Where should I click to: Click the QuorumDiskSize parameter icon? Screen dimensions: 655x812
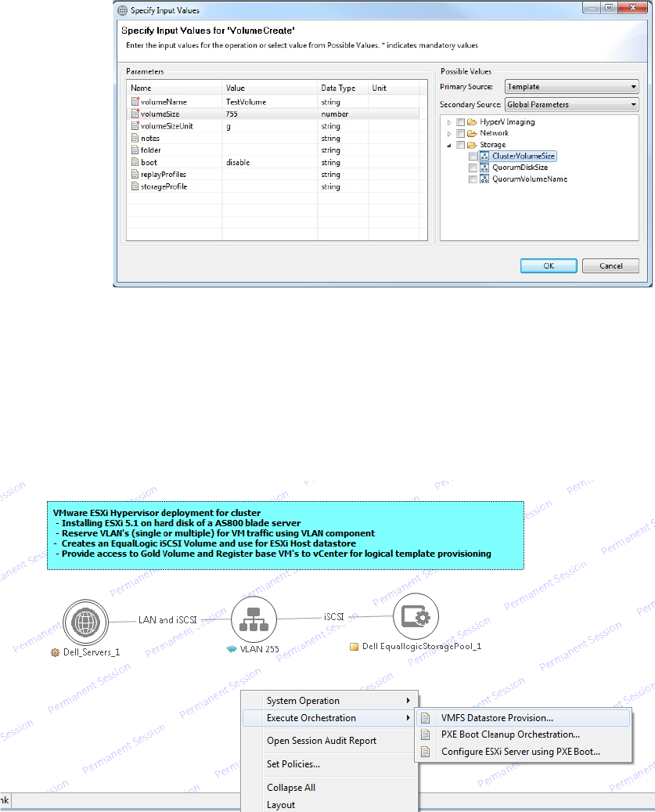pos(484,168)
